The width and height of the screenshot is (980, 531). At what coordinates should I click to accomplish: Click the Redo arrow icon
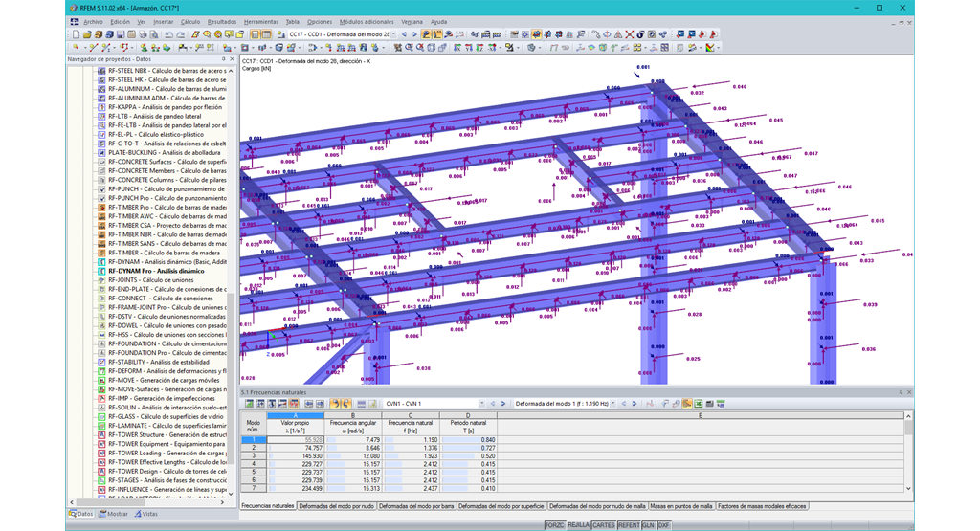180,34
